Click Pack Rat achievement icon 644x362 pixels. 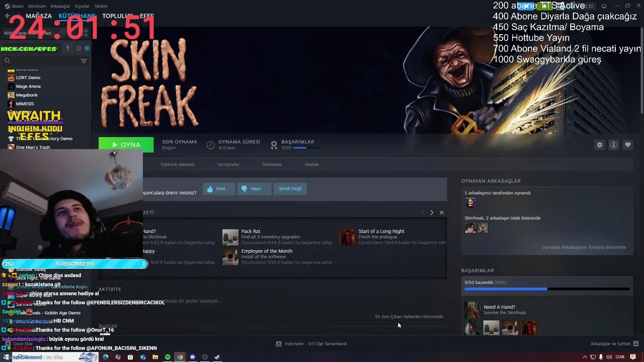(230, 237)
